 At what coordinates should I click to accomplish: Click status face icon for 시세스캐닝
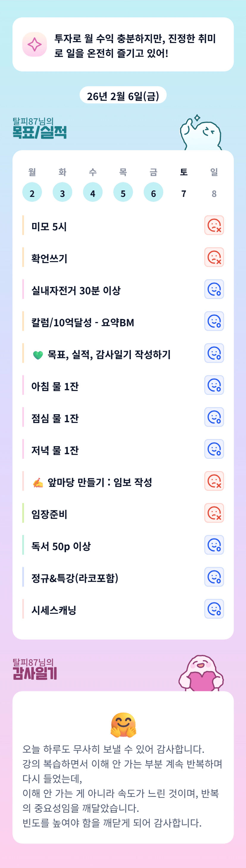point(214,609)
